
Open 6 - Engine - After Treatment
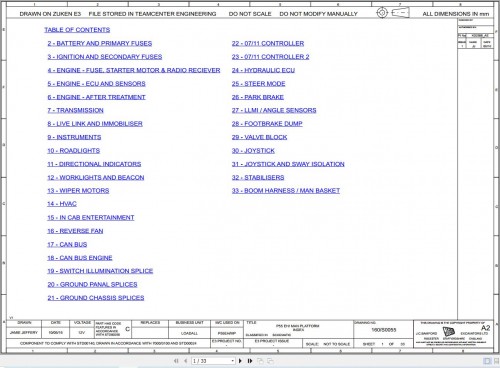tap(96, 97)
